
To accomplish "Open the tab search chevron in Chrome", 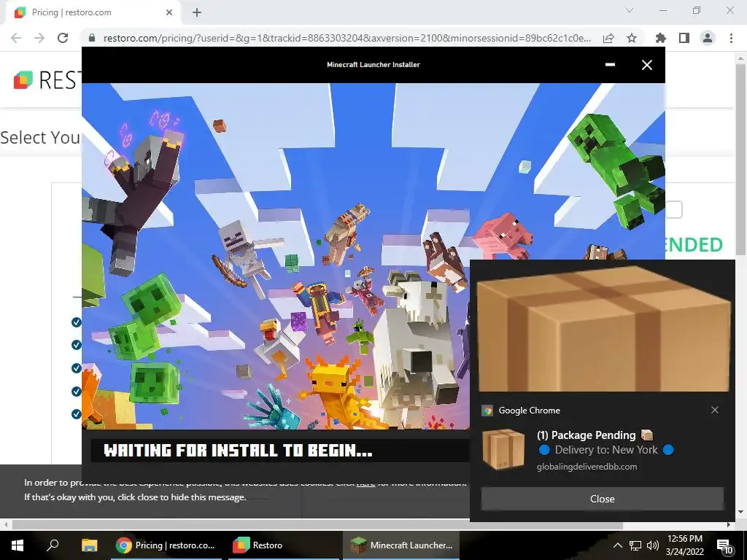I will pyautogui.click(x=630, y=10).
